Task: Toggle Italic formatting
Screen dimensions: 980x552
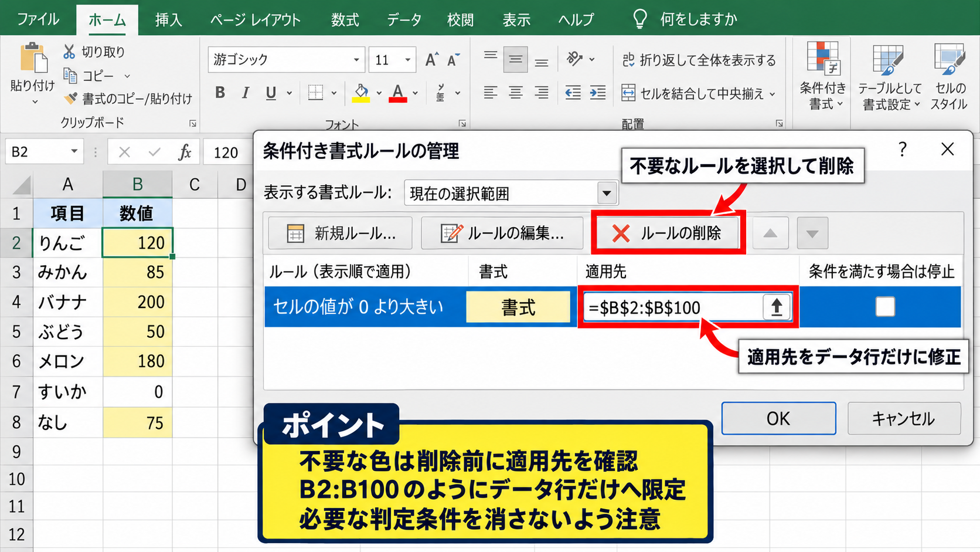Action: pyautogui.click(x=246, y=93)
